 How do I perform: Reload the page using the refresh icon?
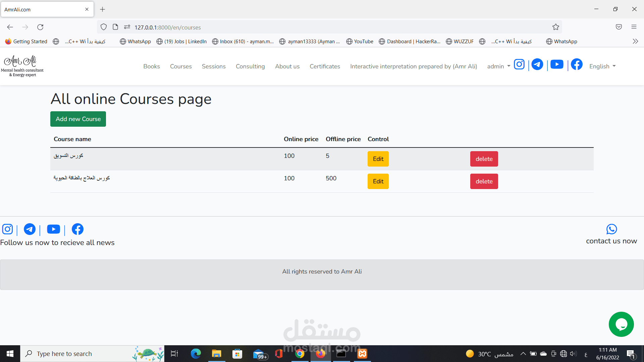tap(40, 27)
